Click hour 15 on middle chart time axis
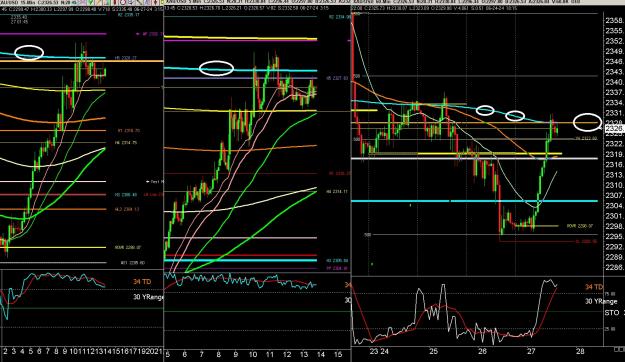 (338, 354)
